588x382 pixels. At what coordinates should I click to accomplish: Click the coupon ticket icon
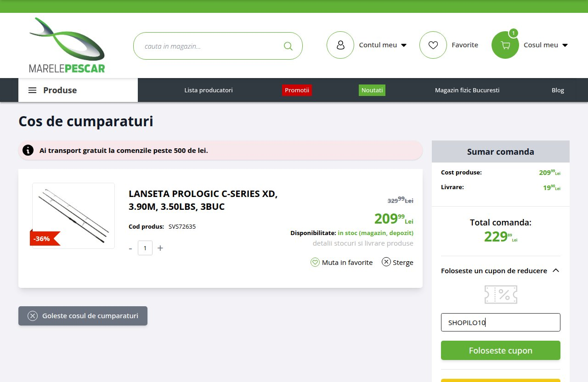coord(501,294)
